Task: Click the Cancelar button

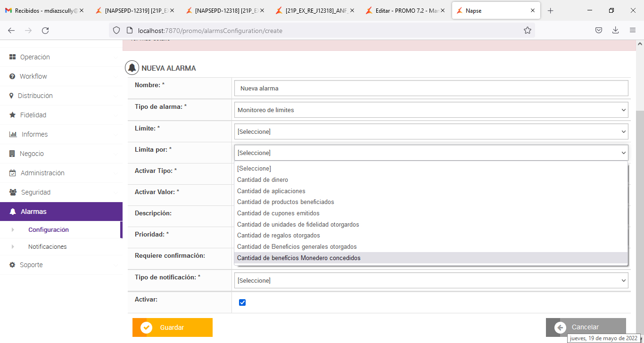Action: [x=586, y=327]
